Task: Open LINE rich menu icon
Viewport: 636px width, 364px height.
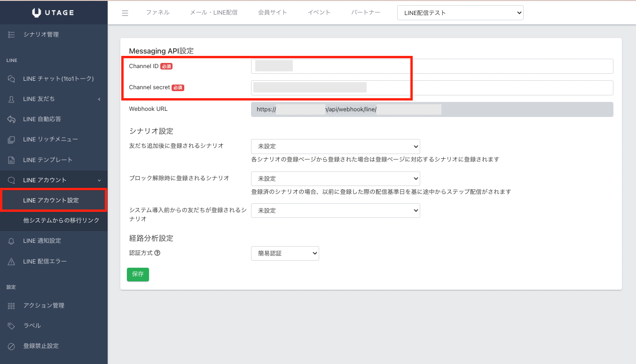Action: pos(12,139)
